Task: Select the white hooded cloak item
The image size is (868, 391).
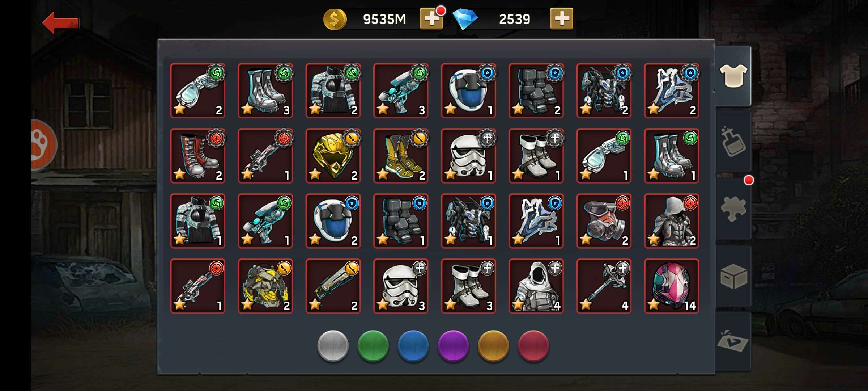Action: point(536,286)
